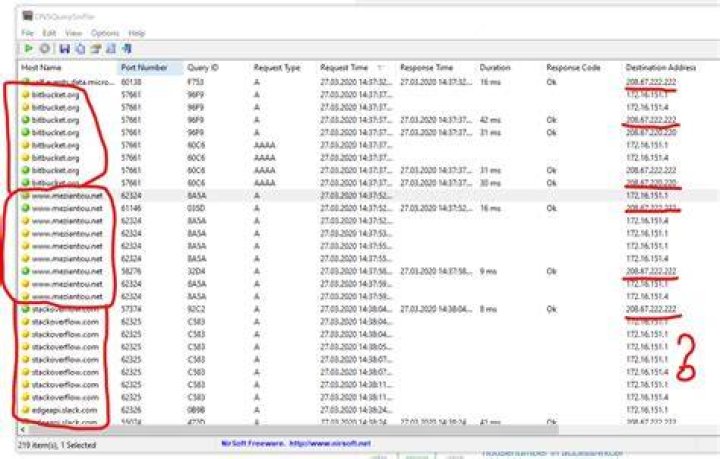720x459 pixels.
Task: Click Query ID cell '32D4'
Action: pyautogui.click(x=196, y=271)
